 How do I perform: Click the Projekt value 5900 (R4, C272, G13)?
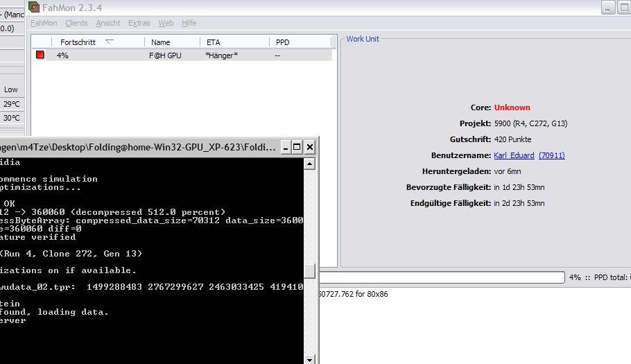click(530, 123)
